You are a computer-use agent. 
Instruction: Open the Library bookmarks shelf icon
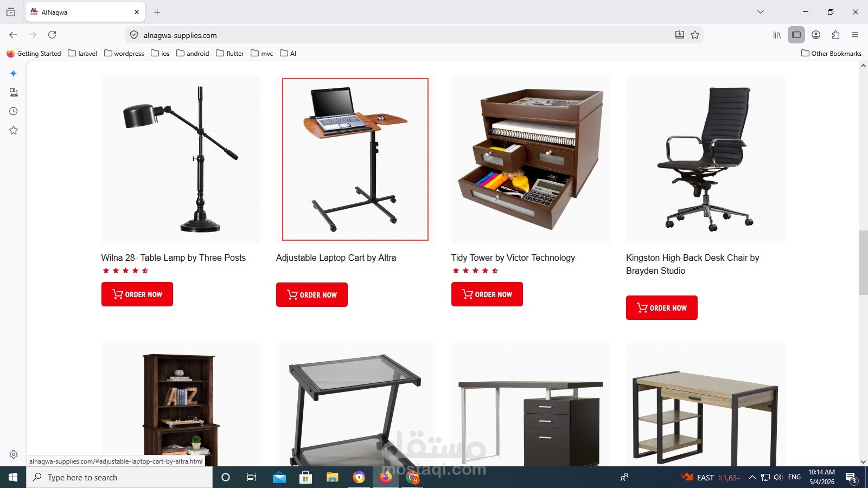(777, 35)
